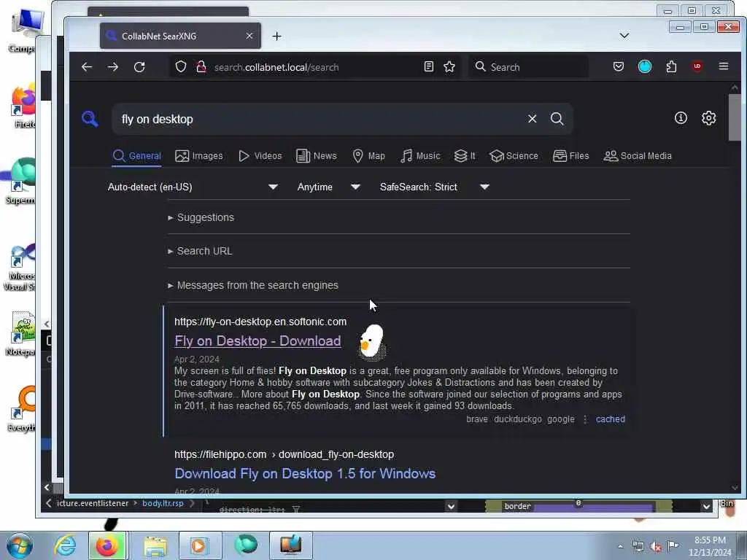Screen dimensions: 747x560
Task: Go forward with the browser forward arrow
Action: 113,67
